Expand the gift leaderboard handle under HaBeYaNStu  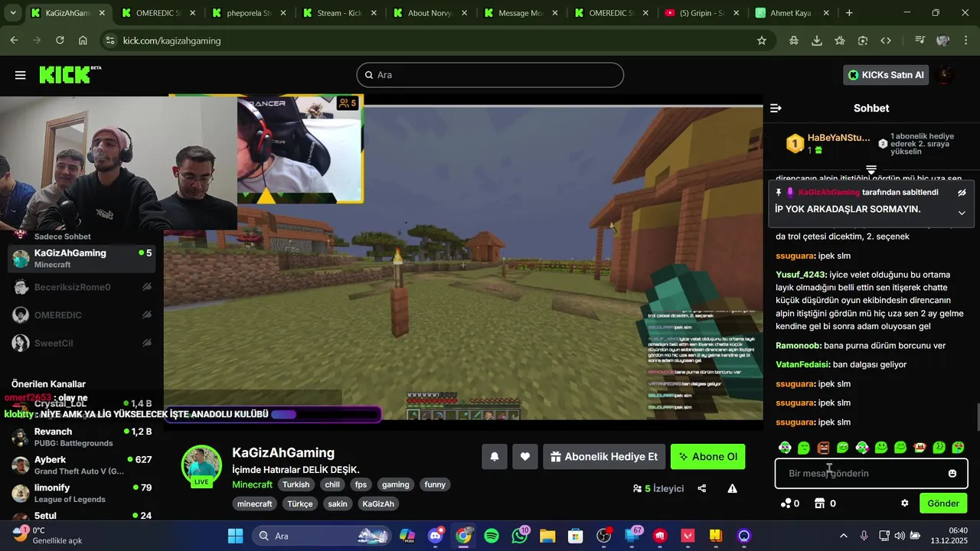[871, 169]
